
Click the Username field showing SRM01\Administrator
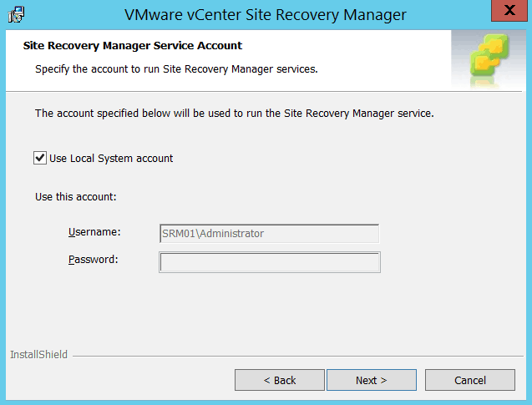268,234
